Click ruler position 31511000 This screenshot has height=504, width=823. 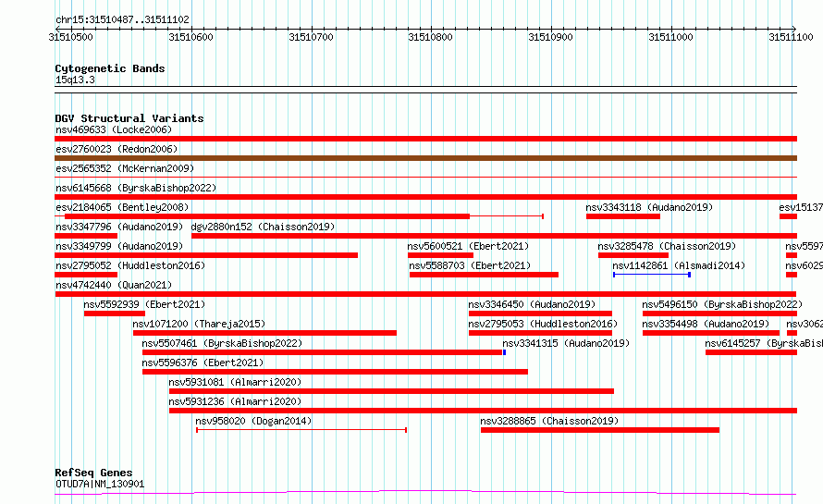tap(670, 37)
